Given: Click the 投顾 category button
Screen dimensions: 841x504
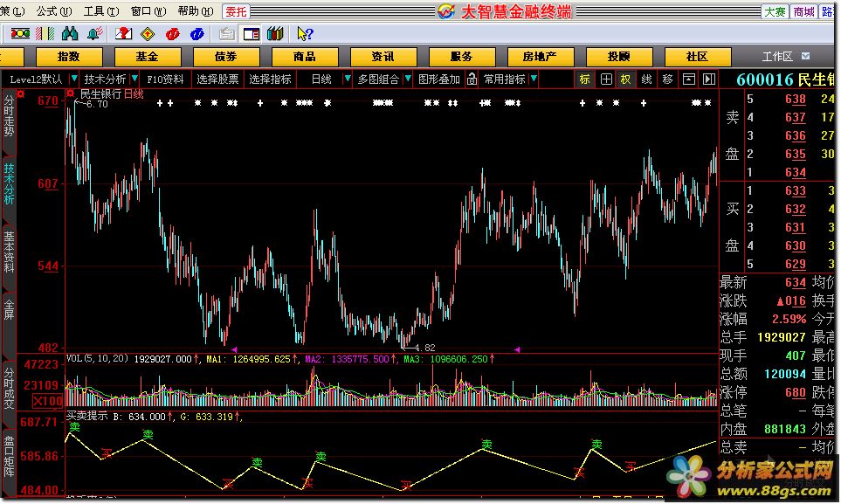Looking at the screenshot, I should [619, 57].
